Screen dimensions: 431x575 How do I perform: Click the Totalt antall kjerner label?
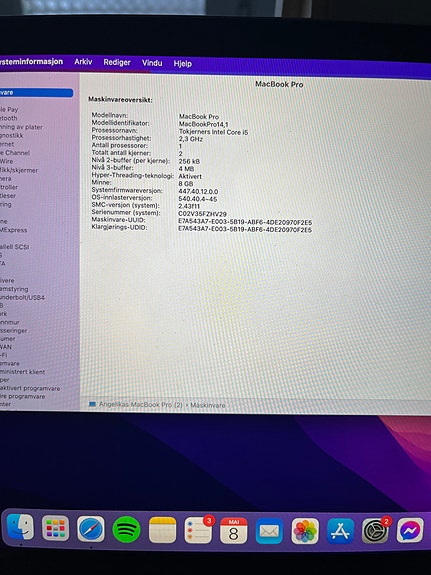[x=121, y=153]
